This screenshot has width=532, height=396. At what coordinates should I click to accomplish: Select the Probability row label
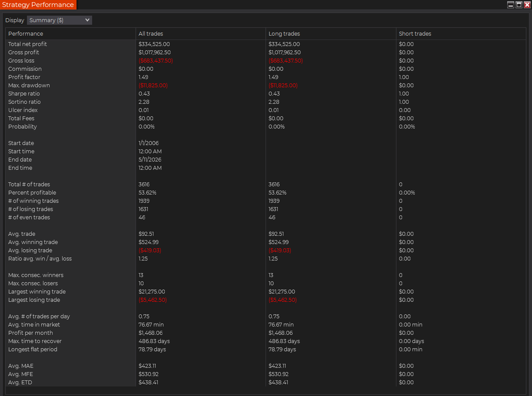point(23,127)
